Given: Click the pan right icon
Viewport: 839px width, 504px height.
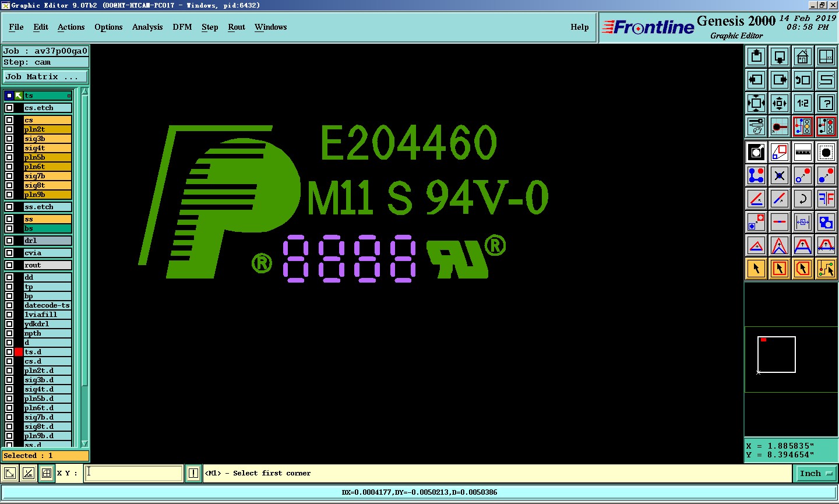Looking at the screenshot, I should tap(780, 80).
